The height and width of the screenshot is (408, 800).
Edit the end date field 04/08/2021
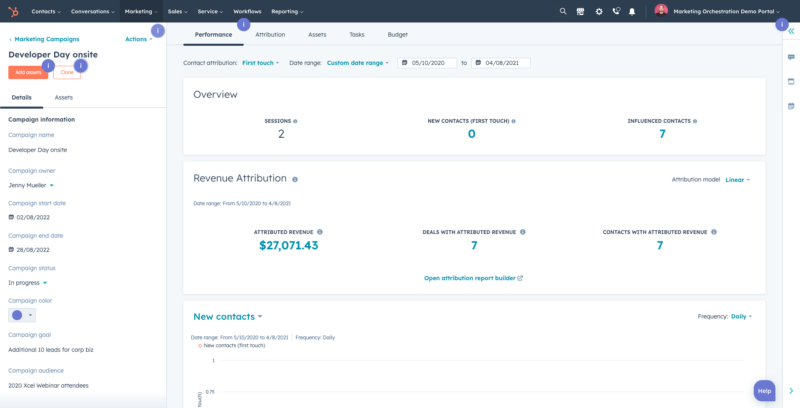pyautogui.click(x=501, y=63)
